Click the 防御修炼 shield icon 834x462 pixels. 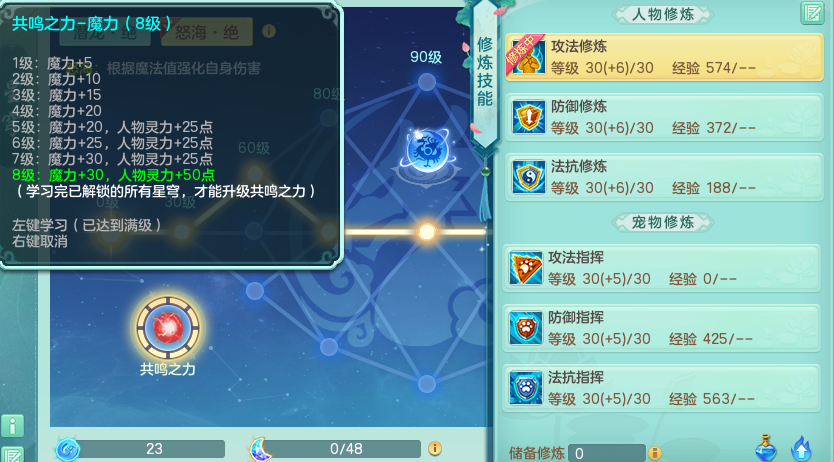(x=528, y=117)
